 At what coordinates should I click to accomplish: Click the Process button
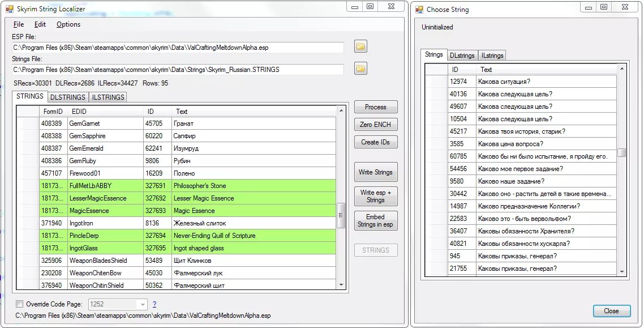[x=376, y=107]
